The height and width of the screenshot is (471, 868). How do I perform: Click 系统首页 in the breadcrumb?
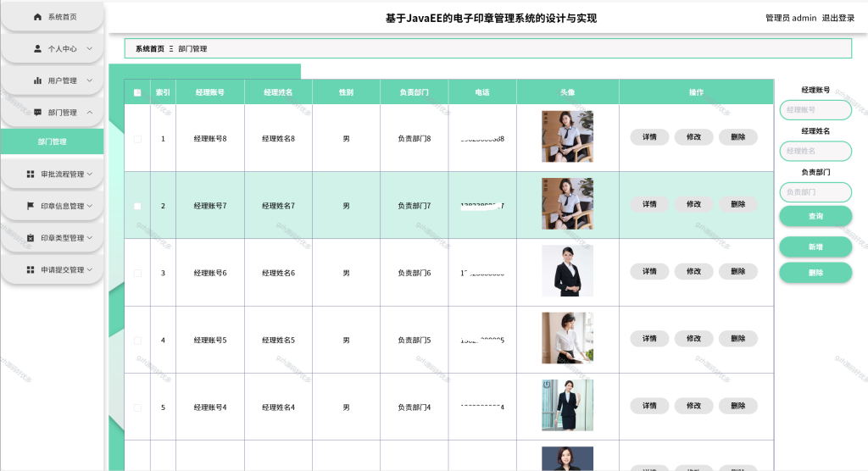pos(150,48)
